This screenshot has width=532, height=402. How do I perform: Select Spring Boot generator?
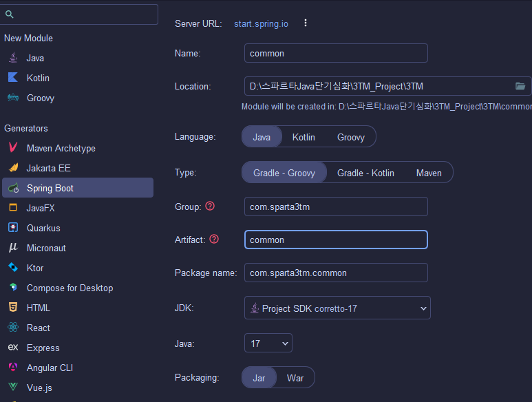click(77, 188)
